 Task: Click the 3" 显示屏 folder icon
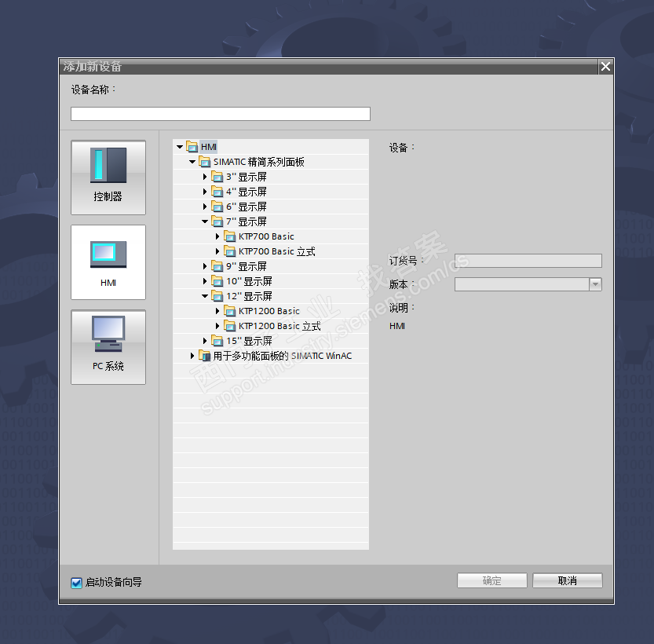(x=217, y=177)
